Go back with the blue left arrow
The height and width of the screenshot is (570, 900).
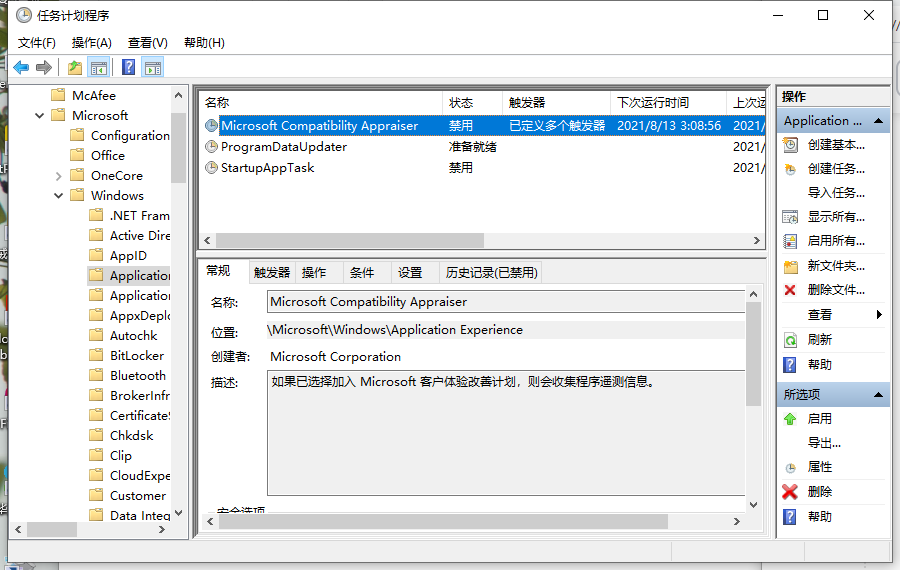tap(21, 68)
